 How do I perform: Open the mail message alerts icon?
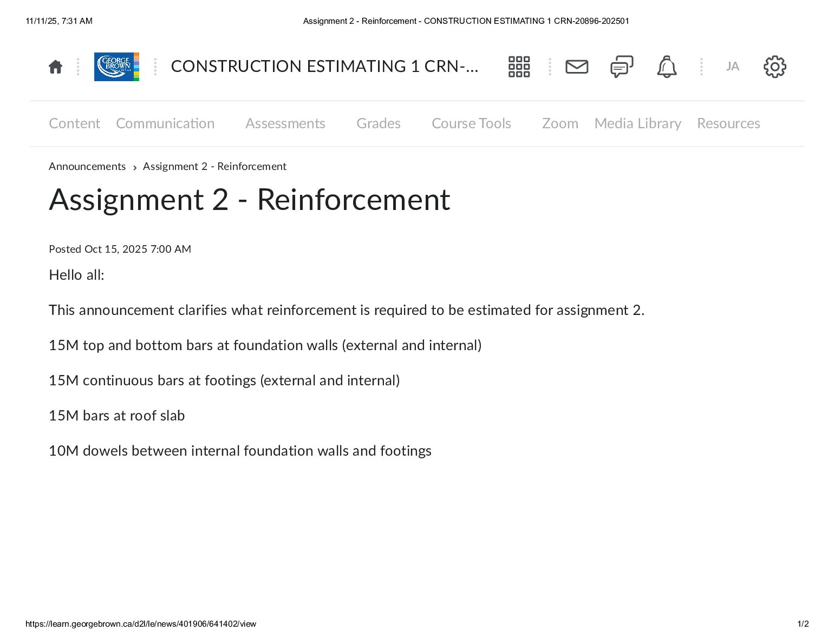click(x=577, y=67)
